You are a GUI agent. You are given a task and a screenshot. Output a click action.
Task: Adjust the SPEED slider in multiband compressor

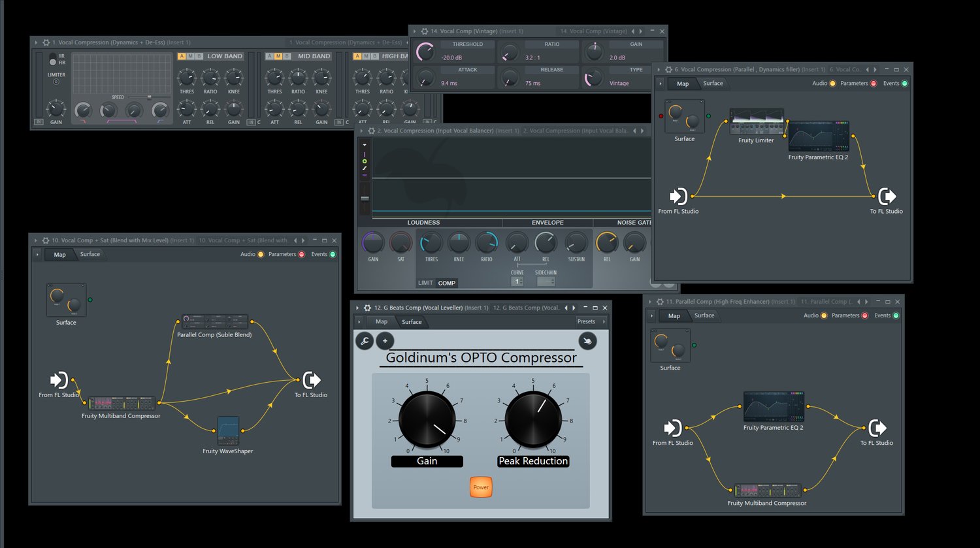[x=149, y=97]
